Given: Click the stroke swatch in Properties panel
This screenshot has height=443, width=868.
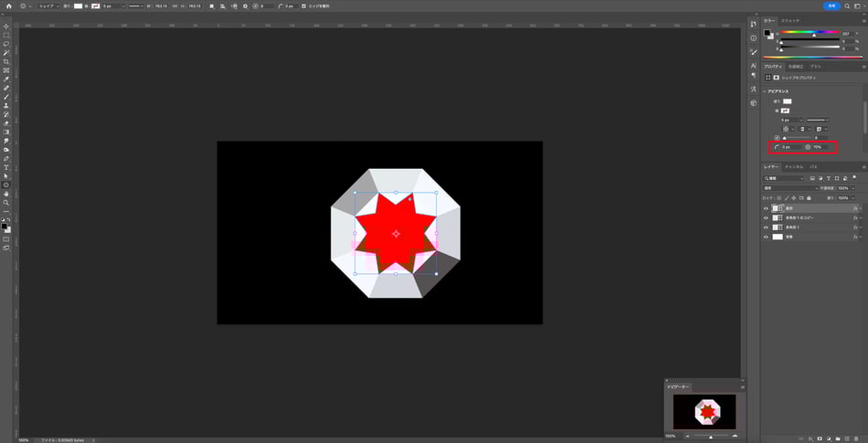Looking at the screenshot, I should click(785, 111).
